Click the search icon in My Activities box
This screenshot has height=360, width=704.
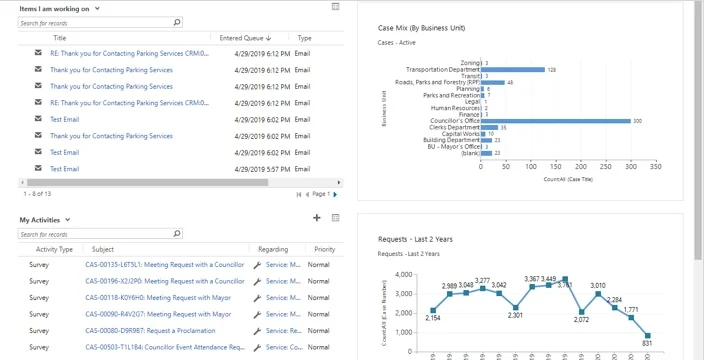tap(177, 233)
